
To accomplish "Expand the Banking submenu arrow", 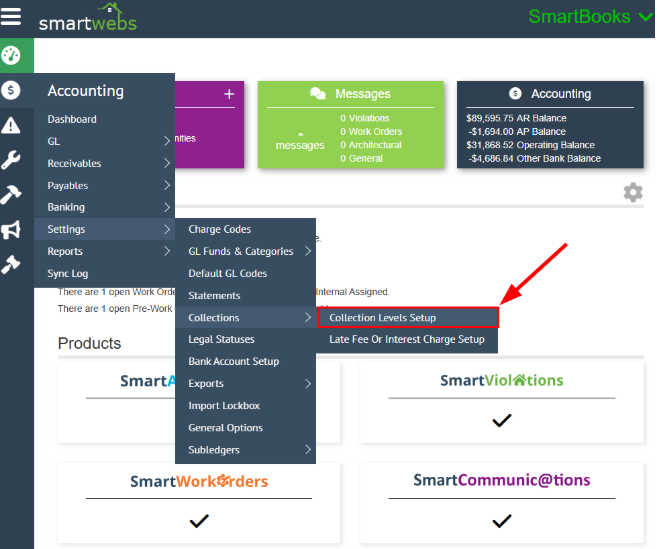I will point(167,207).
